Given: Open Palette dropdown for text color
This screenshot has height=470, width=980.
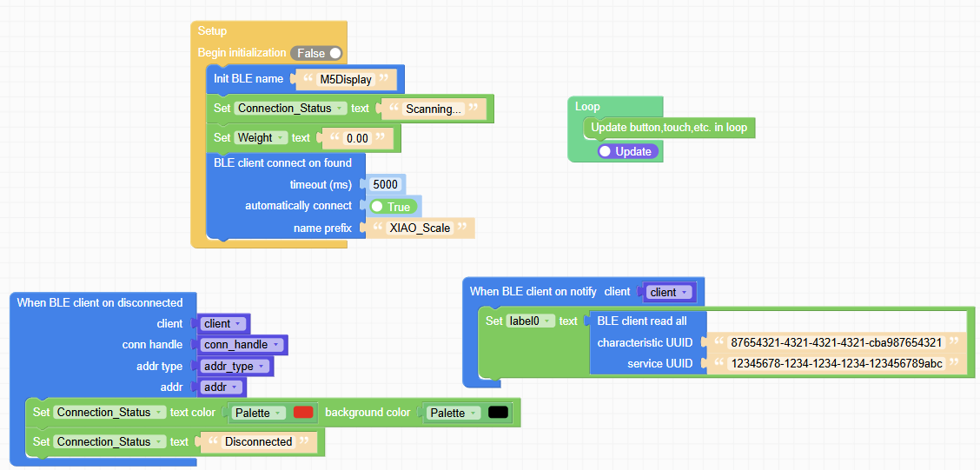Looking at the screenshot, I should click(x=259, y=413).
